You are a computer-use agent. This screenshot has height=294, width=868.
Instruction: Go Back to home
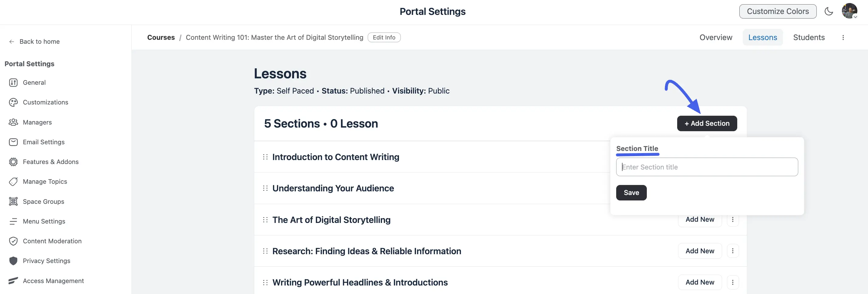(x=34, y=42)
